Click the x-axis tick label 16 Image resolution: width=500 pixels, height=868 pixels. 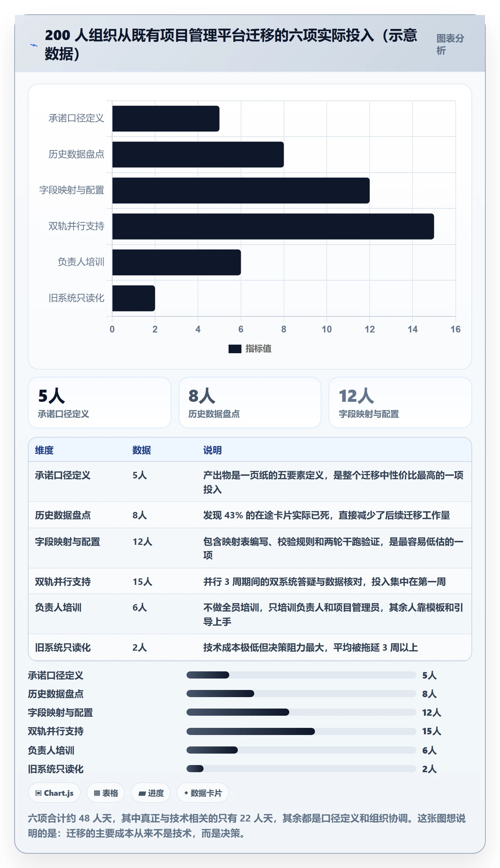(455, 329)
